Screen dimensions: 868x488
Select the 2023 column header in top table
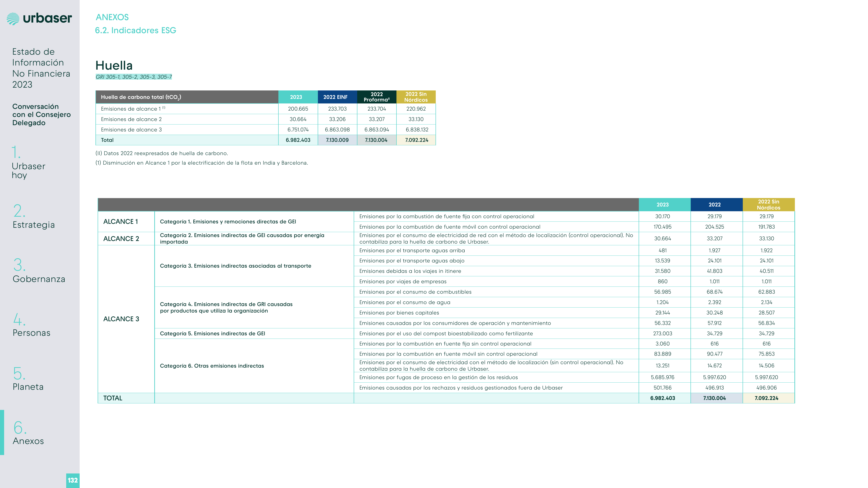[298, 97]
